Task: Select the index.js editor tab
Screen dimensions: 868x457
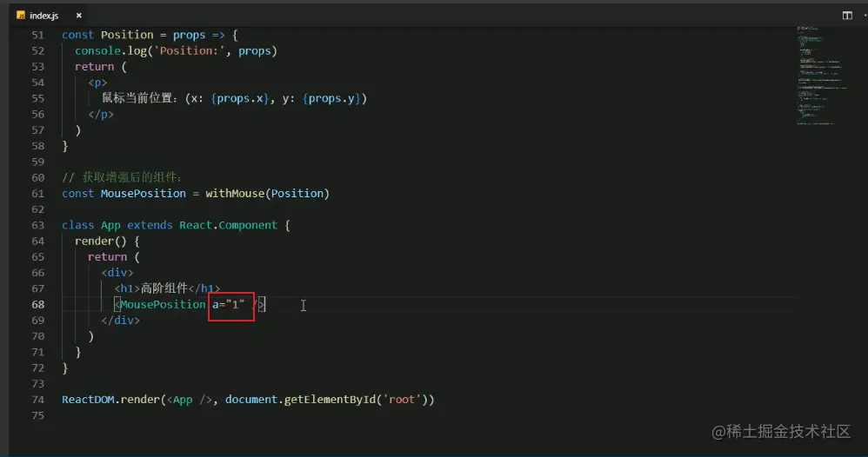Action: pyautogui.click(x=49, y=16)
